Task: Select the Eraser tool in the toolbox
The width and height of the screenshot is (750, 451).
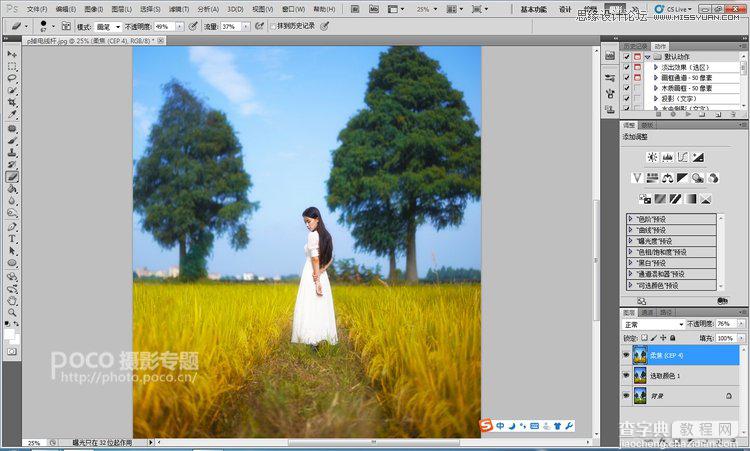Action: pyautogui.click(x=12, y=177)
